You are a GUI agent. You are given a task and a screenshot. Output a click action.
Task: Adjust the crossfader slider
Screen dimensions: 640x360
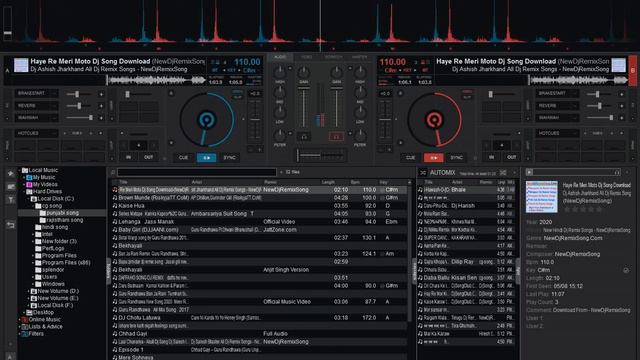[x=320, y=155]
